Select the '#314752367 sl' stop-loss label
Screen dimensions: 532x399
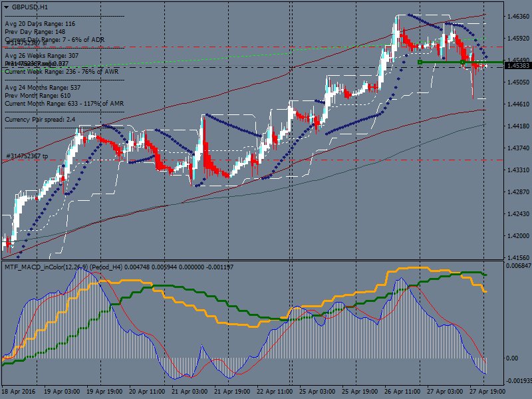pos(26,43)
